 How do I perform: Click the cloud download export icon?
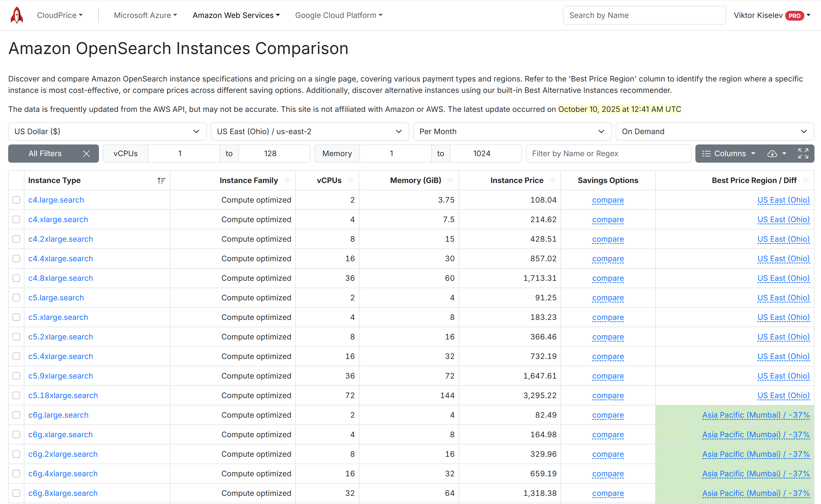[x=772, y=154]
